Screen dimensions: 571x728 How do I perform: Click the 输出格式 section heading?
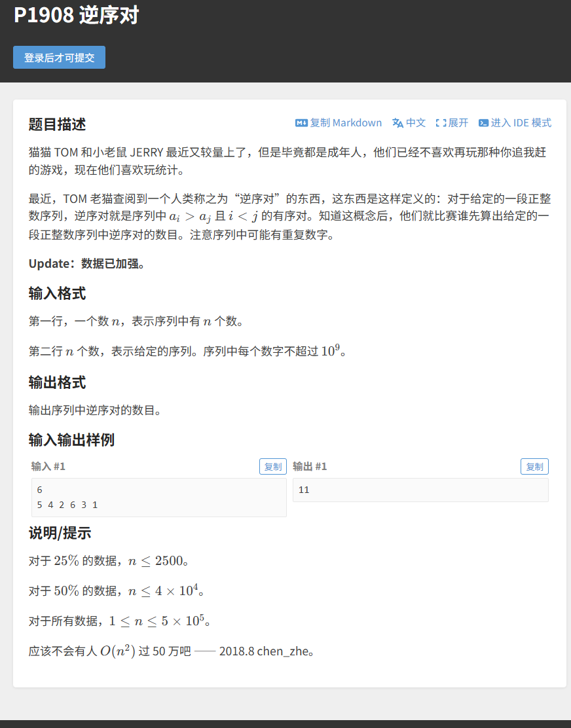point(57,382)
